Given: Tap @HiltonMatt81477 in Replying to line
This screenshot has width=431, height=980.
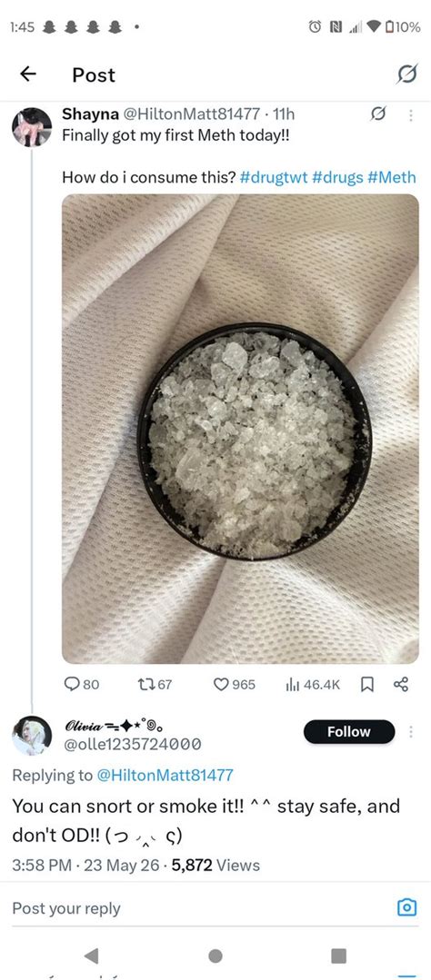Looking at the screenshot, I should (165, 776).
